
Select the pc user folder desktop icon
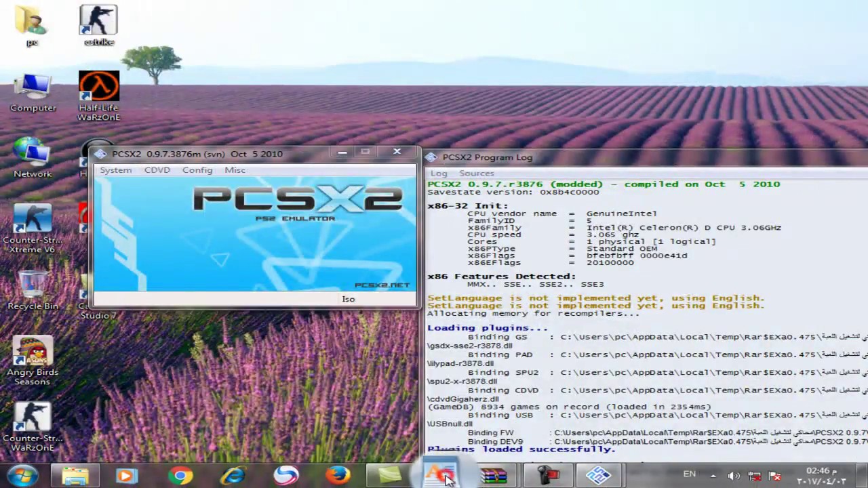pos(32,26)
